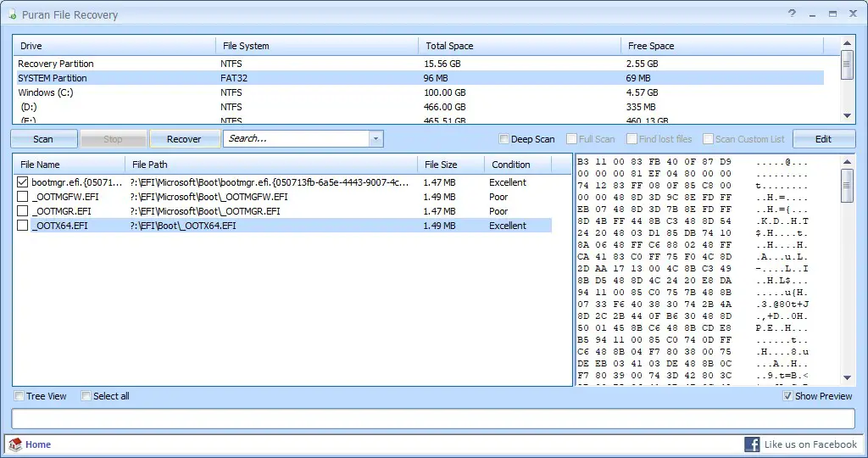Click Excellent condition of bootmgr.efi row
Image resolution: width=868 pixels, height=458 pixels.
(508, 182)
